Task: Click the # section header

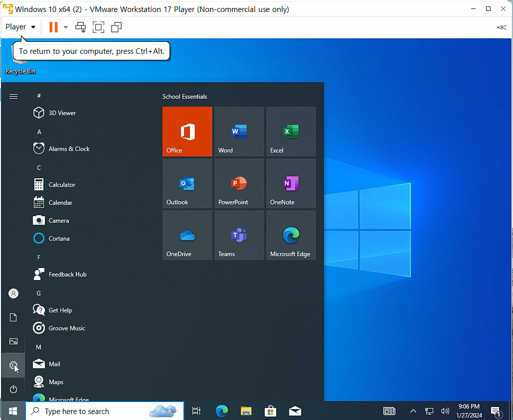Action: pyautogui.click(x=39, y=96)
